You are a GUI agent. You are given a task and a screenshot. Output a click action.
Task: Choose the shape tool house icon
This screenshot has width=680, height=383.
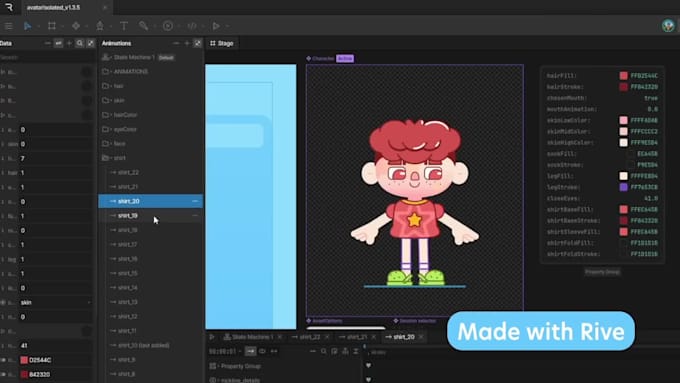point(100,26)
